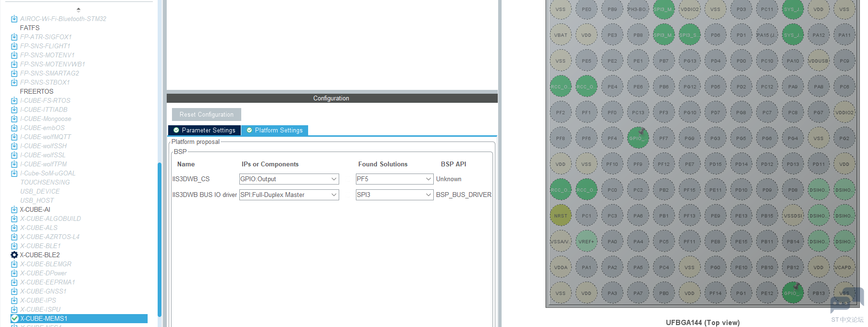Viewport: 868px width, 327px height.
Task: Select FATFS in the middleware list
Action: point(30,28)
